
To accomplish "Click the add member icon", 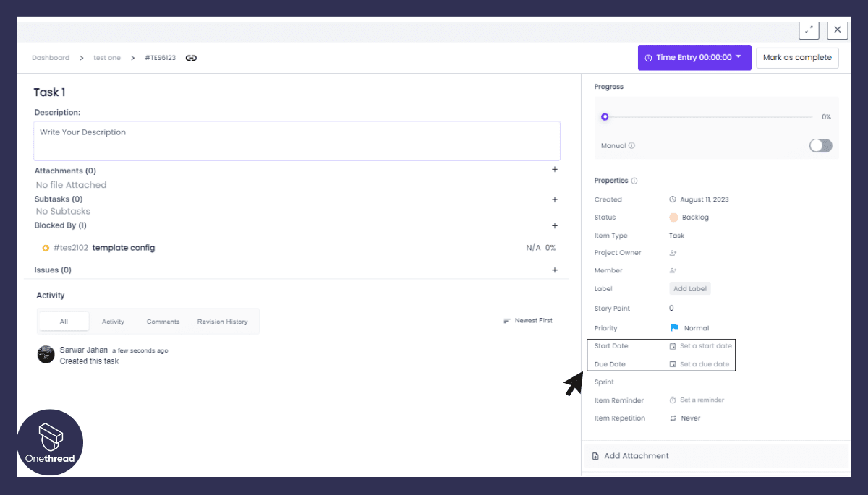I will point(673,270).
